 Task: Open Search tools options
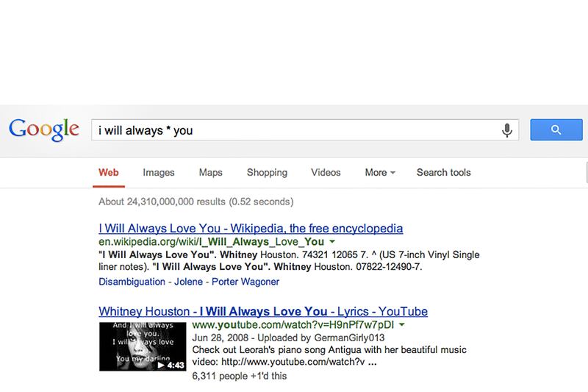point(443,173)
